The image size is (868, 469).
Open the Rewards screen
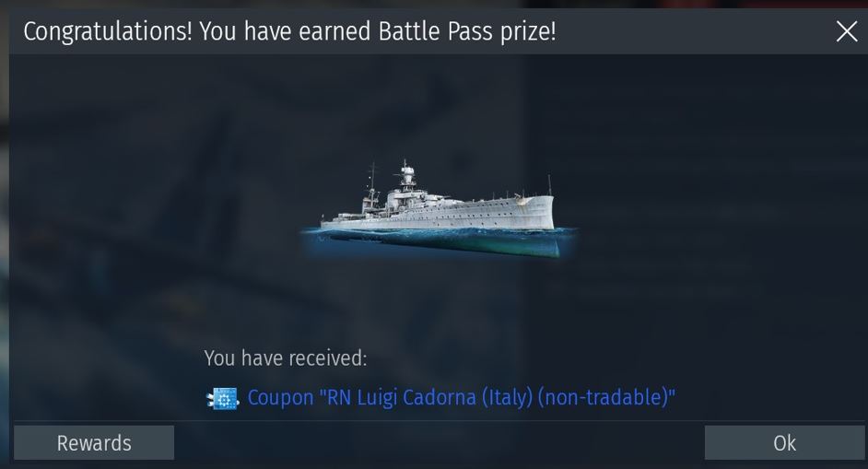(94, 442)
